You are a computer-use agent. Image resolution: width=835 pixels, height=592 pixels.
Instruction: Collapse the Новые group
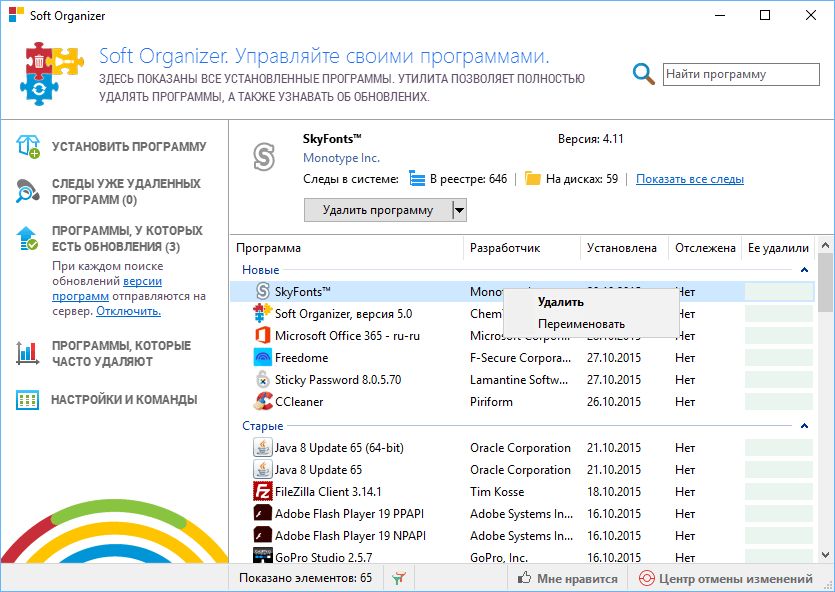(804, 270)
